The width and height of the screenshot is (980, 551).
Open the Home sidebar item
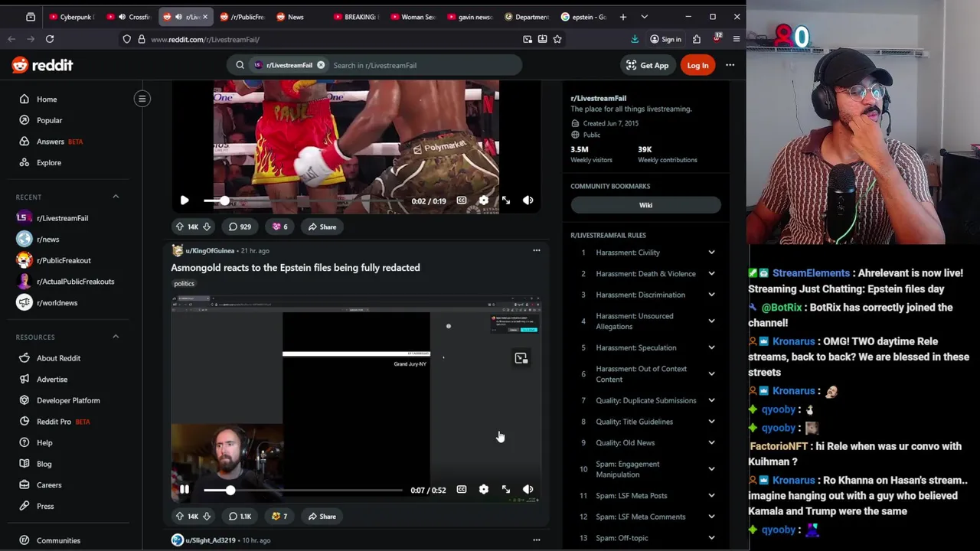(x=47, y=99)
